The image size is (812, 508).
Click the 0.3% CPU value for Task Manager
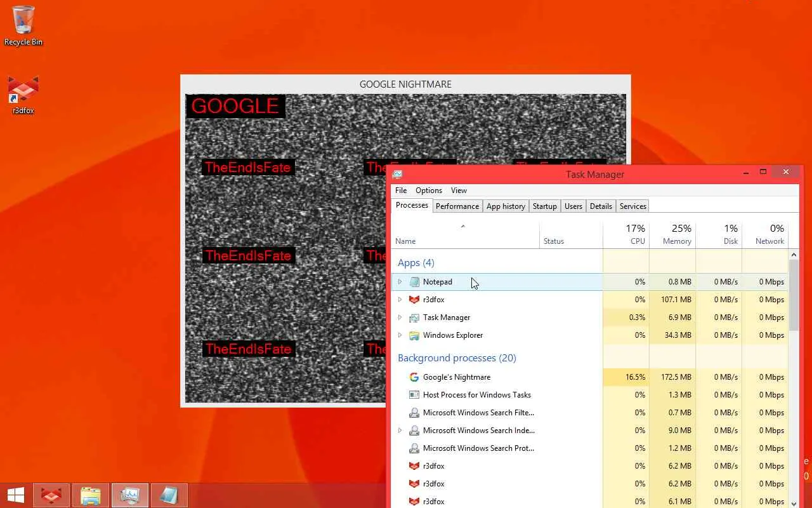[637, 317]
